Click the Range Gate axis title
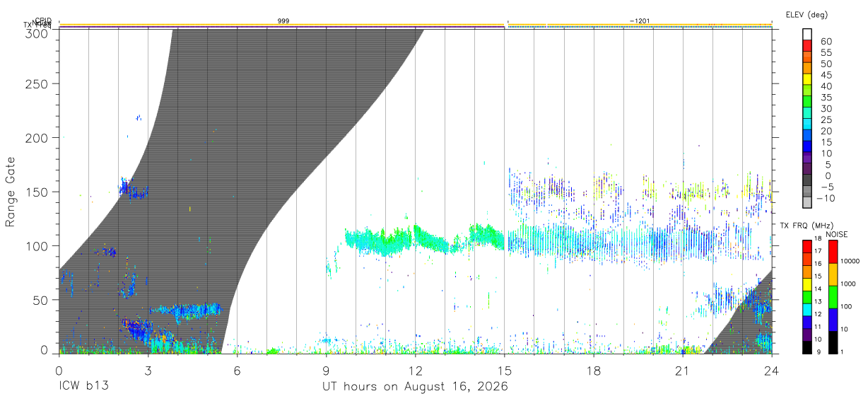The height and width of the screenshot is (401, 868). 11,192
